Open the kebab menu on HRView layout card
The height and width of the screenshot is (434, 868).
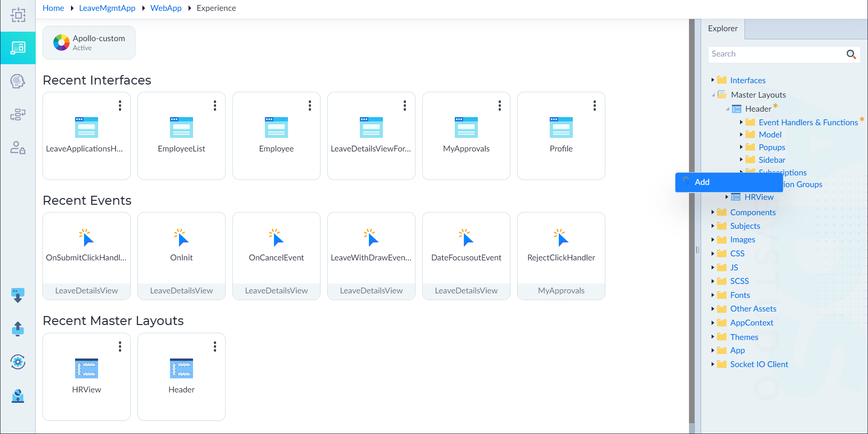(x=120, y=346)
